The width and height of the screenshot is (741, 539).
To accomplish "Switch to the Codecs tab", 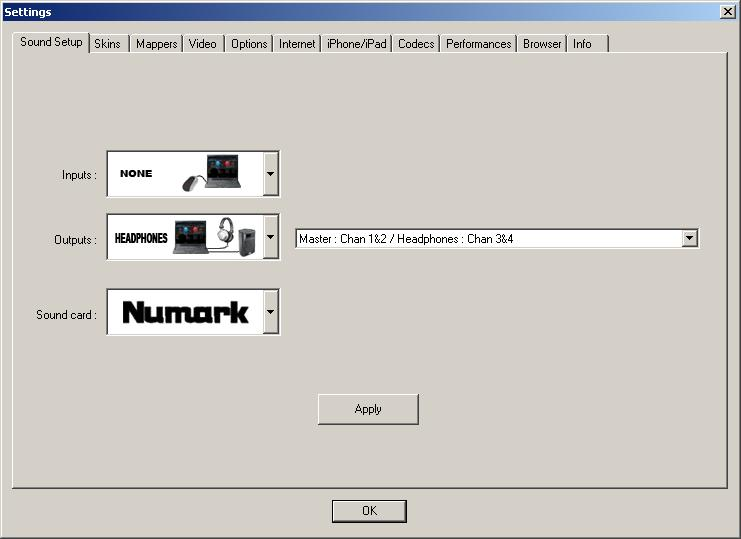I will (416, 44).
